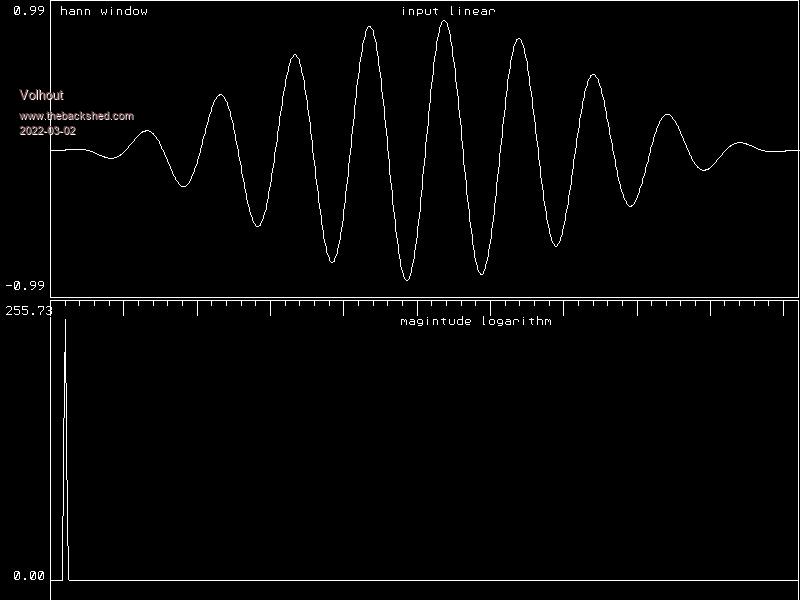Click the top of the spectrum spike
This screenshot has width=800, height=600.
point(65,322)
